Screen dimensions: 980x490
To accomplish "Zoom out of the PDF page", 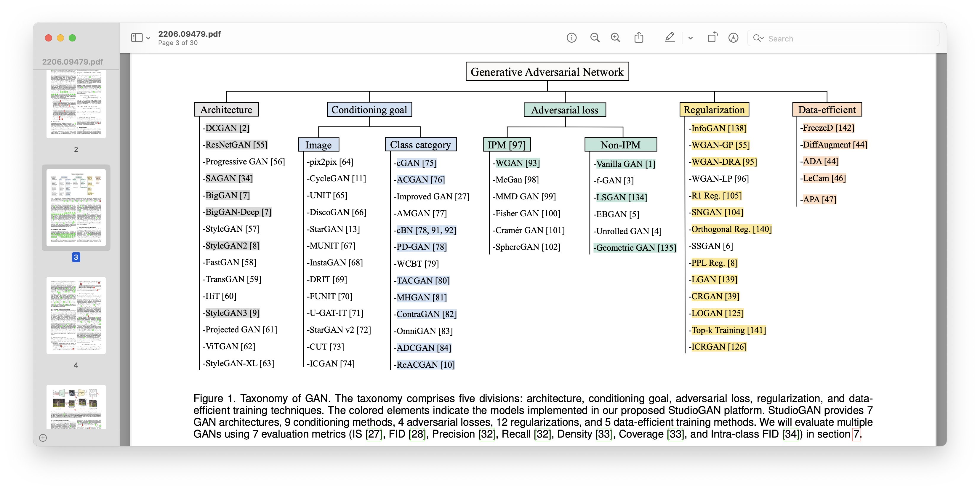I will 595,38.
